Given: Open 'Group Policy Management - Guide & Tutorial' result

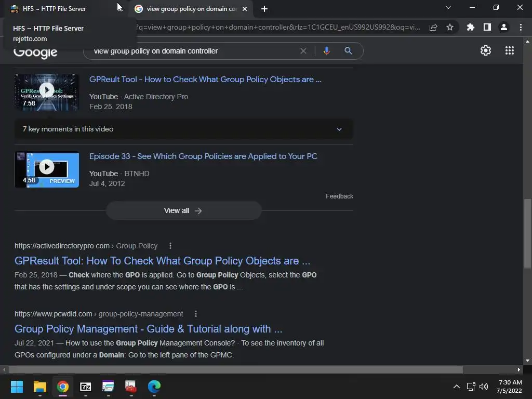Looking at the screenshot, I should point(148,329).
